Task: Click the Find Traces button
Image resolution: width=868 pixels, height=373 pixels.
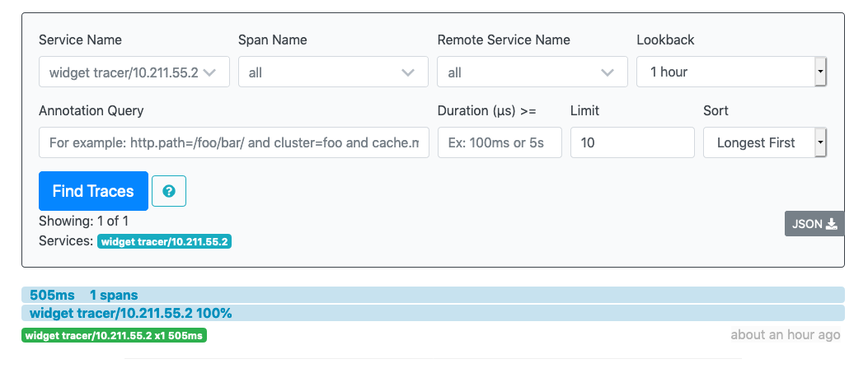Action: (x=93, y=191)
